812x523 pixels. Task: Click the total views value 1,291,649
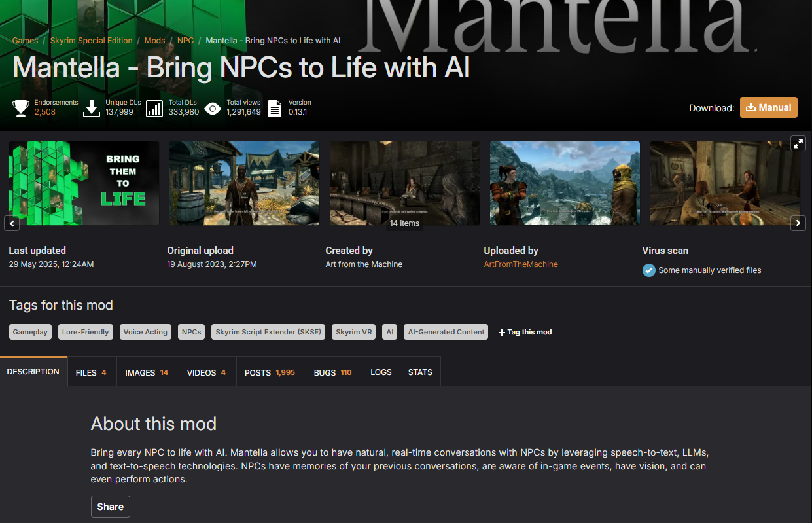(244, 112)
